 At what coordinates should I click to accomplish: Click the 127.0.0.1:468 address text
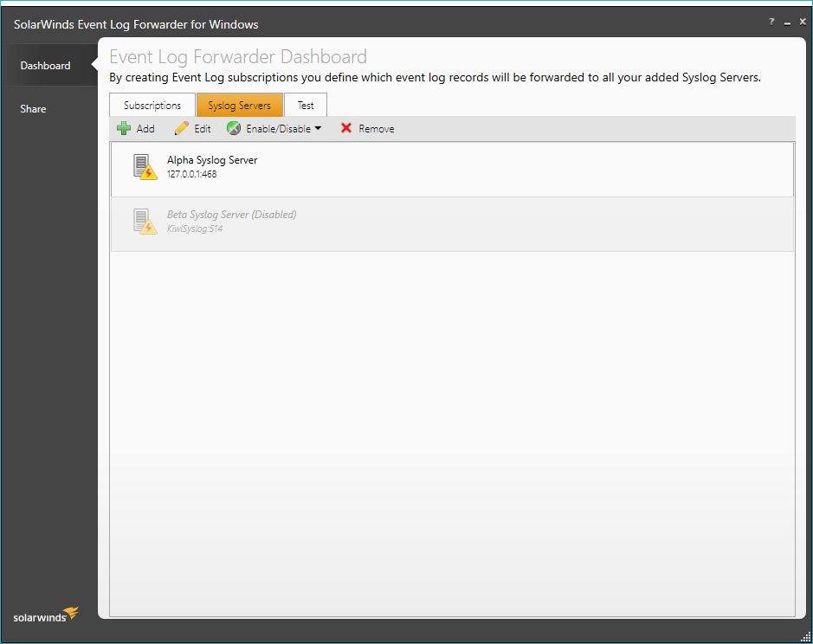pyautogui.click(x=191, y=174)
